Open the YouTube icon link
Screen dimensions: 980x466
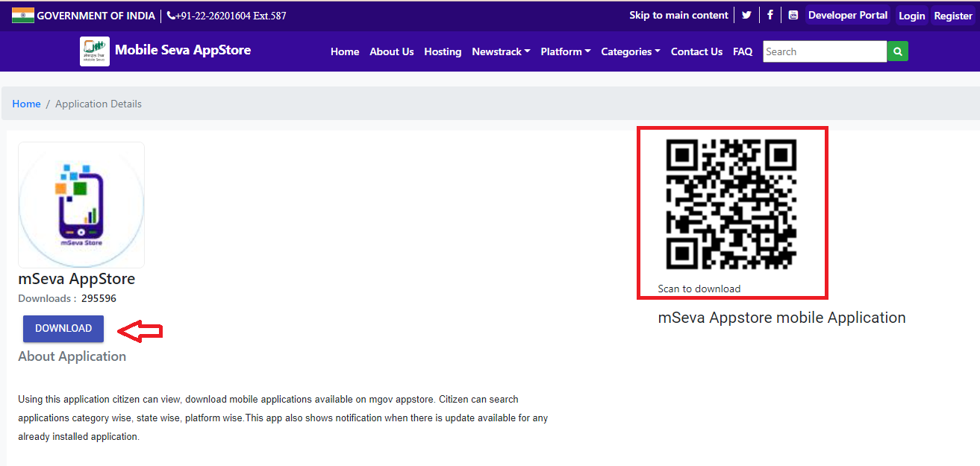pos(793,15)
